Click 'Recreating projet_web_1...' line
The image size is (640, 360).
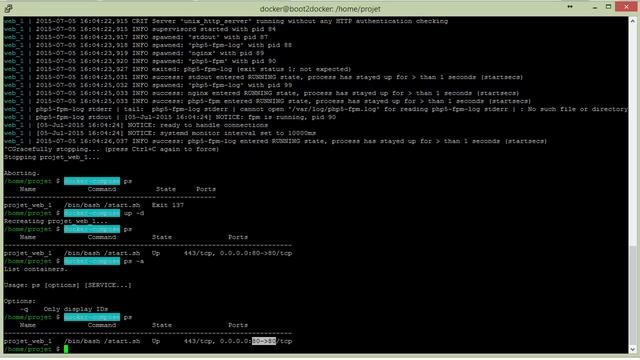56,221
